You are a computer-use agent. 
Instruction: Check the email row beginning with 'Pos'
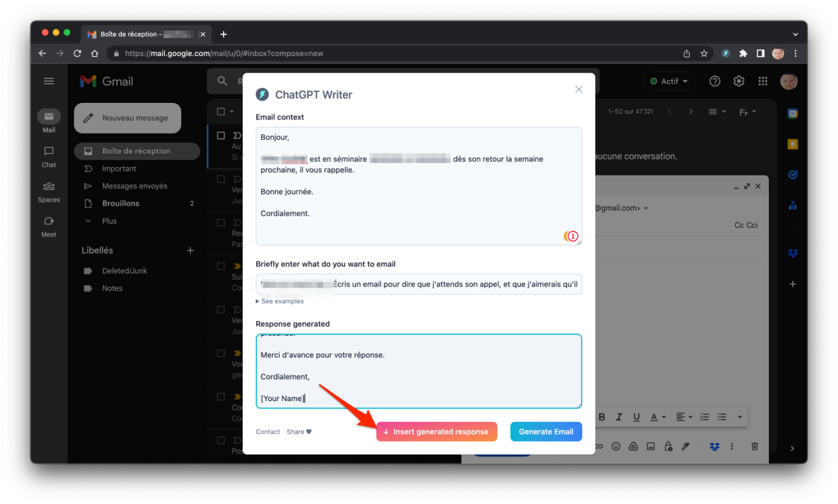[221, 441]
